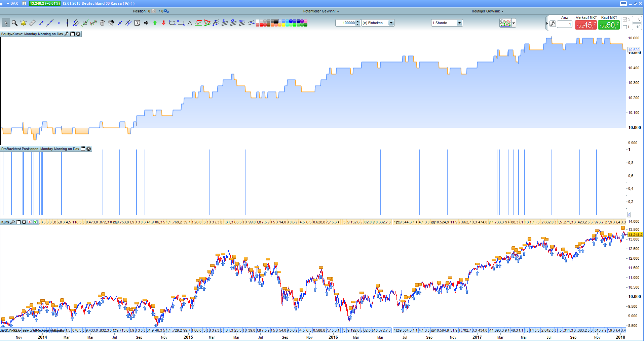Select the text annotation tool
Image resolution: width=644 pixels, height=341 pixels.
click(x=137, y=23)
